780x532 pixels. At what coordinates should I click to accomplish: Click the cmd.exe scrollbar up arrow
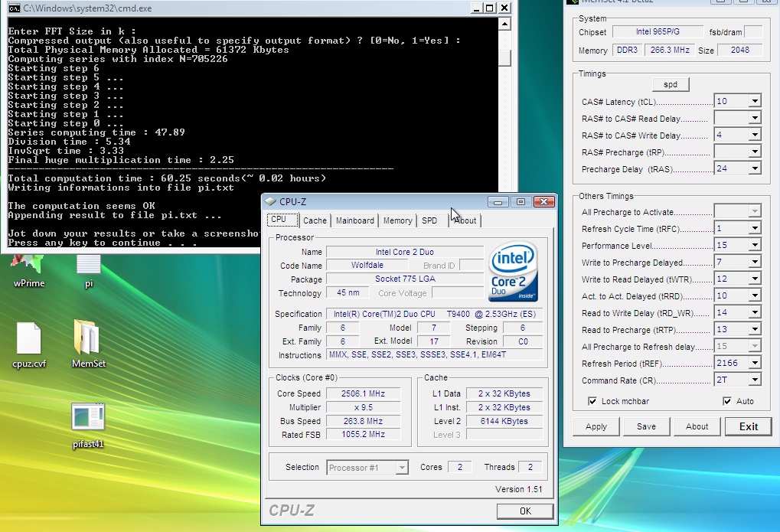[504, 24]
